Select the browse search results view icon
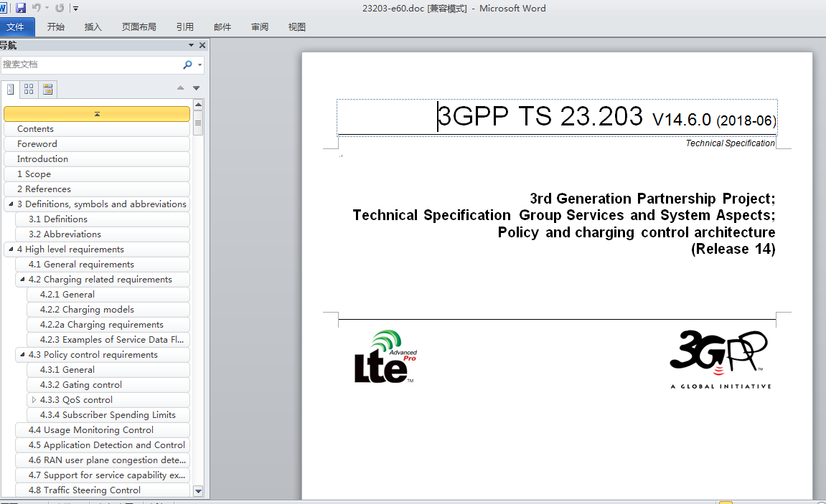The height and width of the screenshot is (504, 826). pos(47,89)
